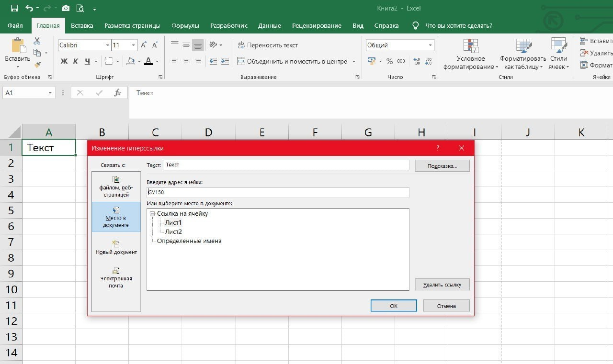Viewport: 613px width, 364px height.
Task: Apply fill color with the paint bucket
Action: [x=130, y=61]
